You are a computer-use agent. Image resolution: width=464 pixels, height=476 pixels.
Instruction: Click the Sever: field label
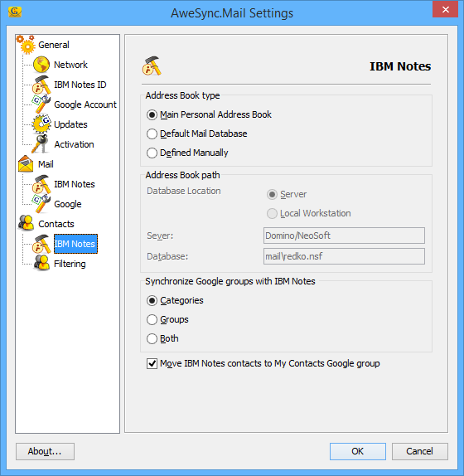pyautogui.click(x=160, y=236)
